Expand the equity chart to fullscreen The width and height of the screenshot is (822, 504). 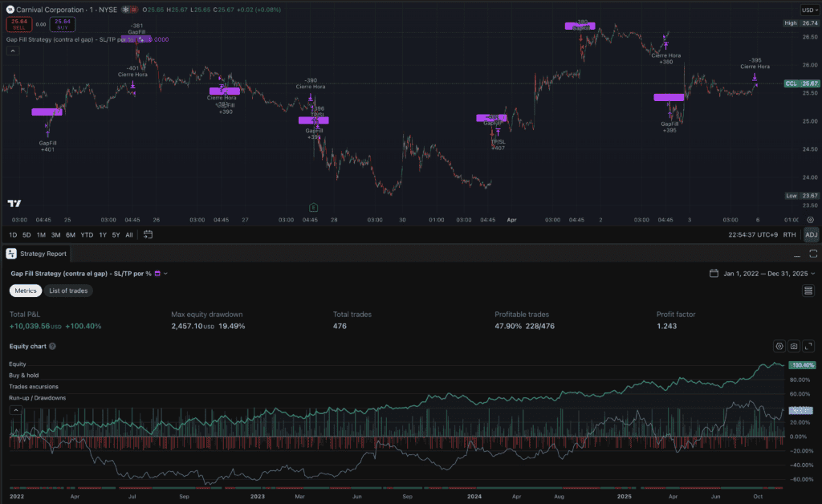808,347
